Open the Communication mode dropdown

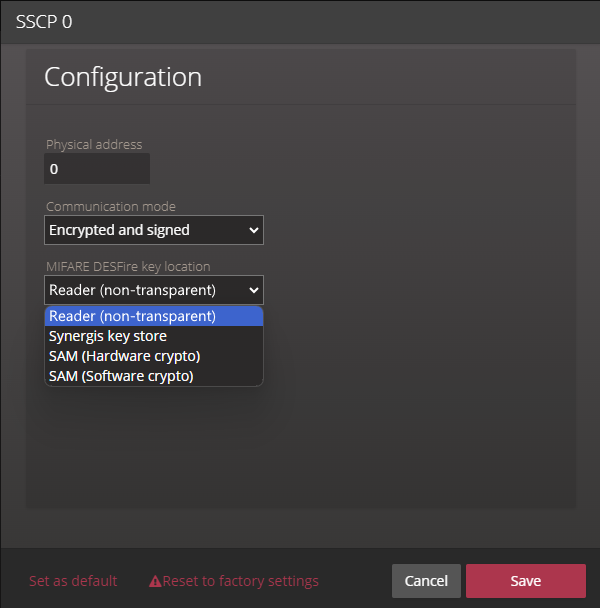[x=154, y=230]
